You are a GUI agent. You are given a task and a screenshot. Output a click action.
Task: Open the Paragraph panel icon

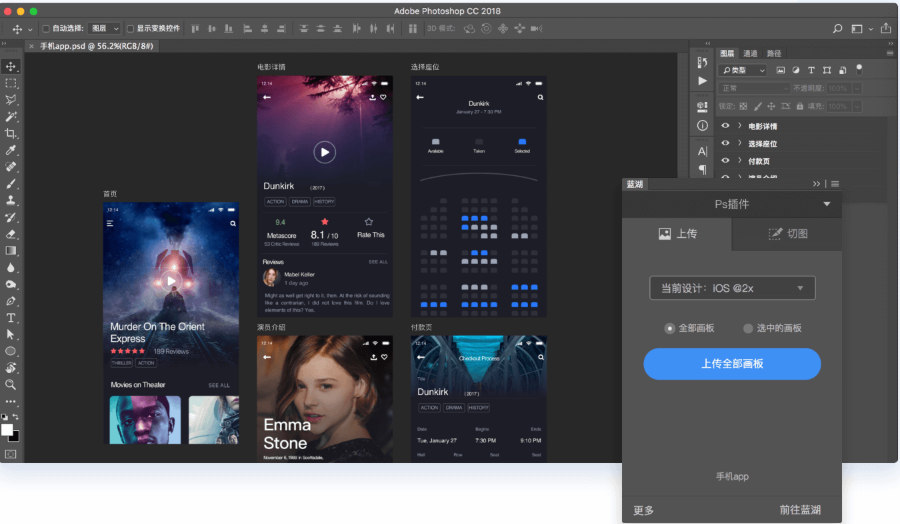coord(702,169)
